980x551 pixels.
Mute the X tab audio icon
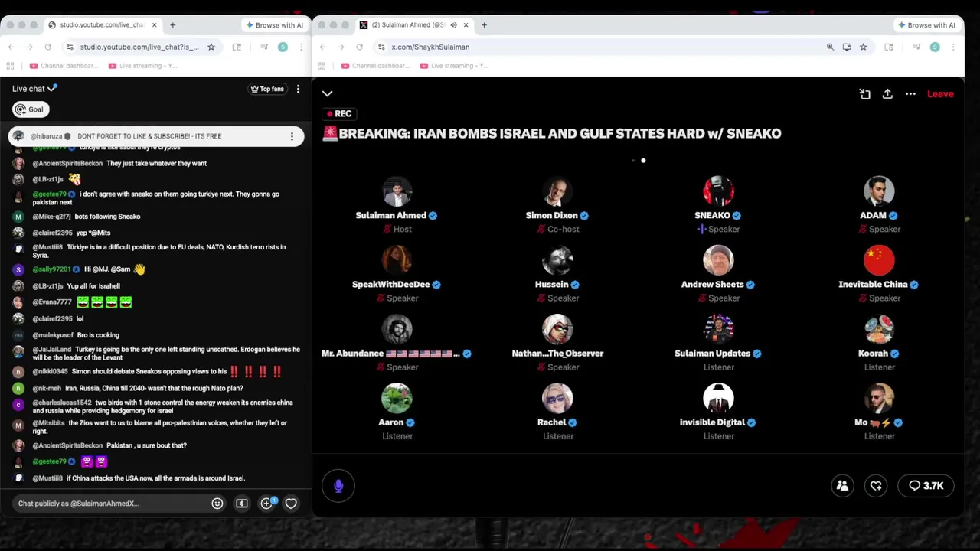click(x=453, y=25)
